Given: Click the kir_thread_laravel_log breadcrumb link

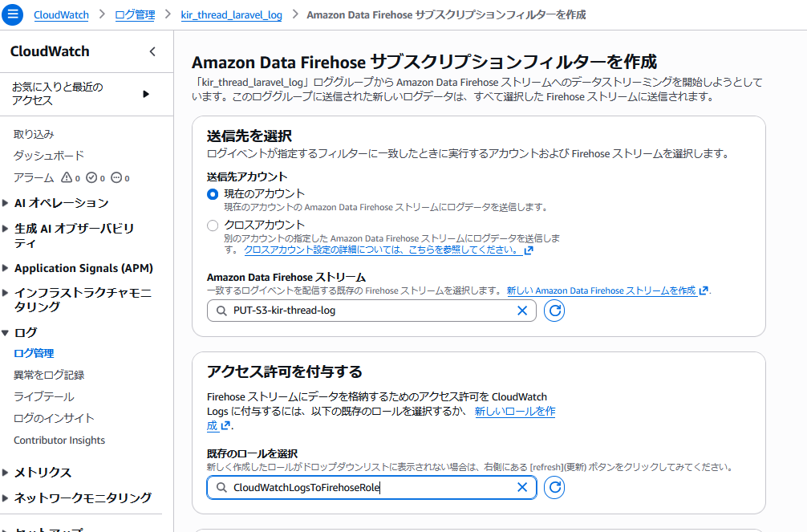Looking at the screenshot, I should tap(232, 14).
